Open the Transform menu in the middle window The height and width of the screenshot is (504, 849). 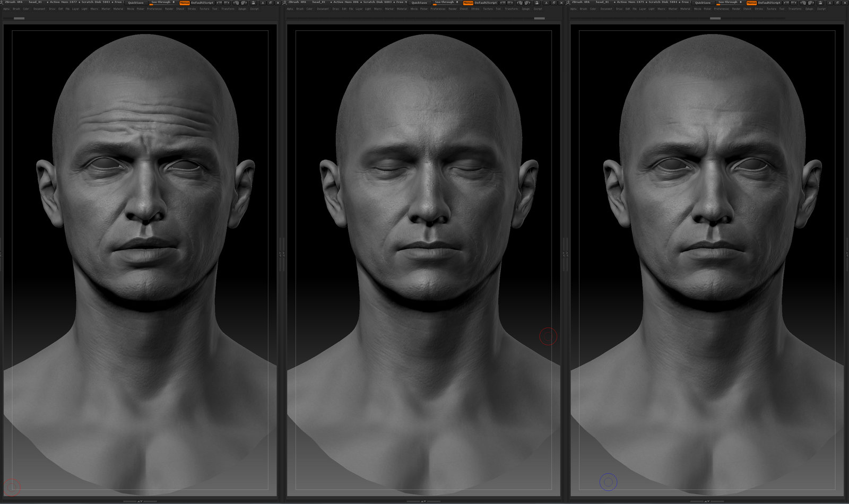point(511,9)
